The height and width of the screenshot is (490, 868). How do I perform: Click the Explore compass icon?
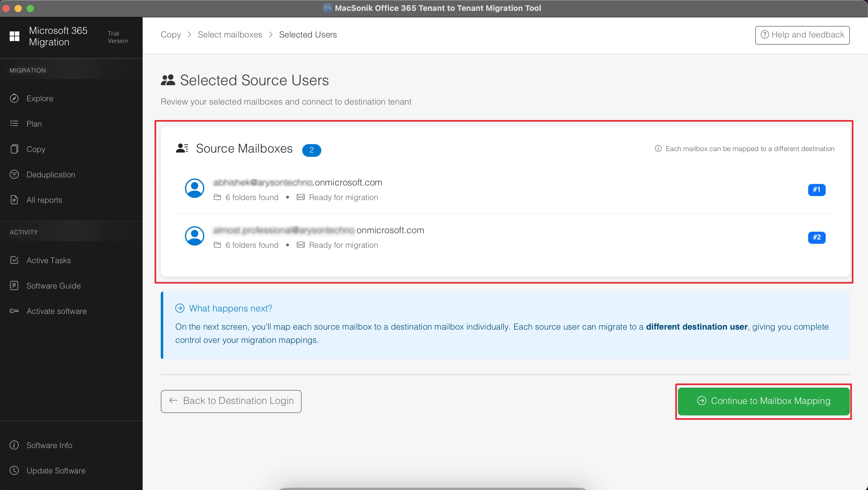click(x=14, y=98)
